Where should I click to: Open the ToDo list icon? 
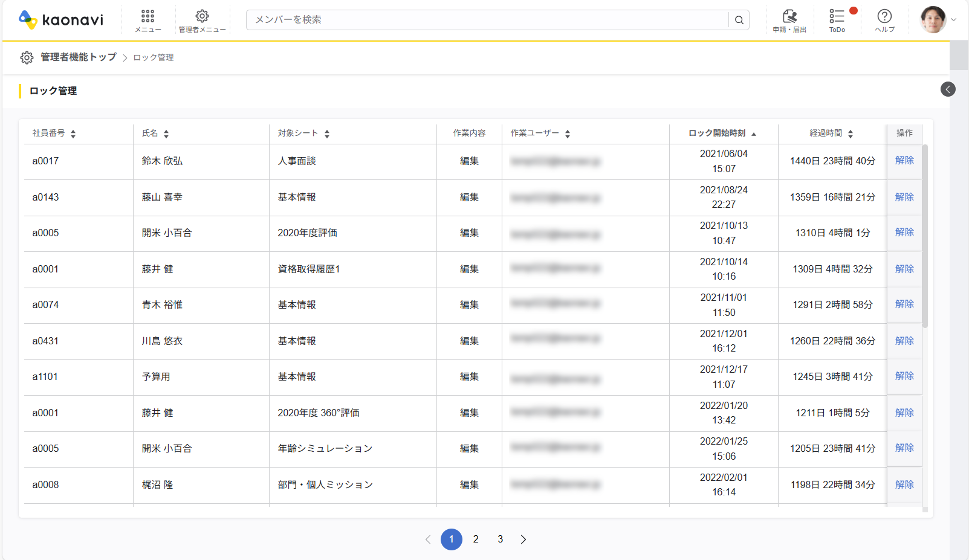837,19
